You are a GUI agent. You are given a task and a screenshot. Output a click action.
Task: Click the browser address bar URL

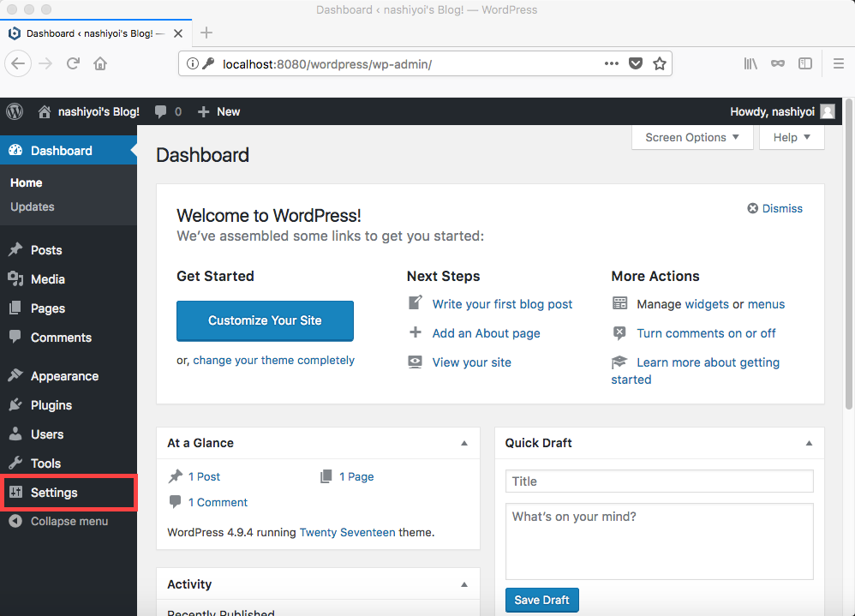[x=327, y=64]
